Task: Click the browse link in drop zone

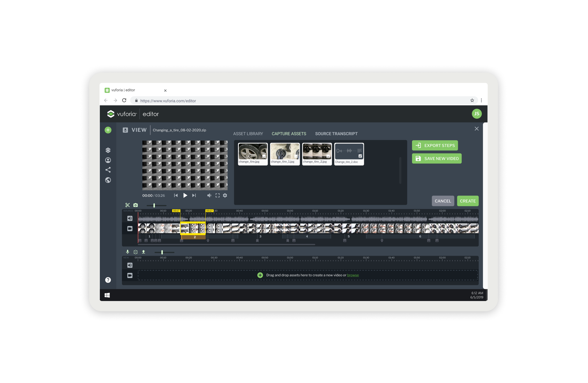Action: tap(353, 275)
